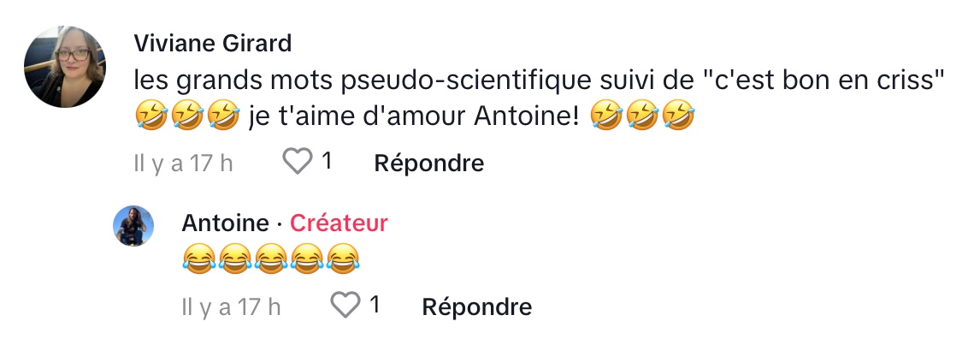
Task: Click Antoine's row of crying-laughing emojis
Action: point(271,259)
